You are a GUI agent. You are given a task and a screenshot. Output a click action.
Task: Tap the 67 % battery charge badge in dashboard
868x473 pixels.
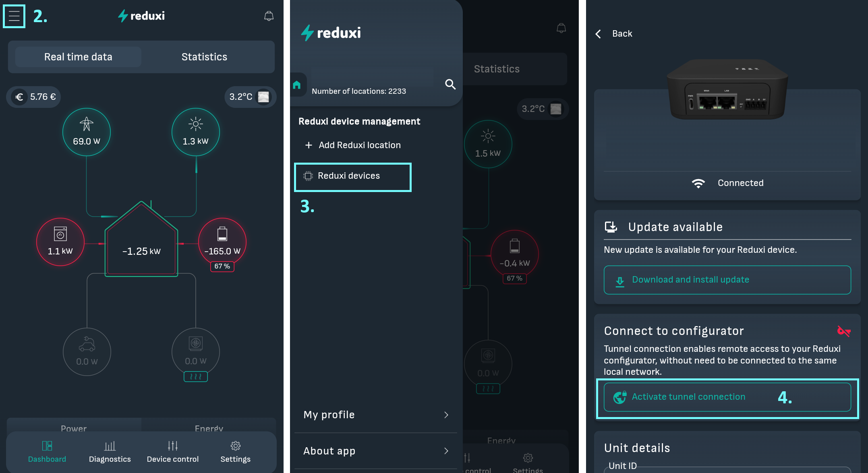point(222,266)
